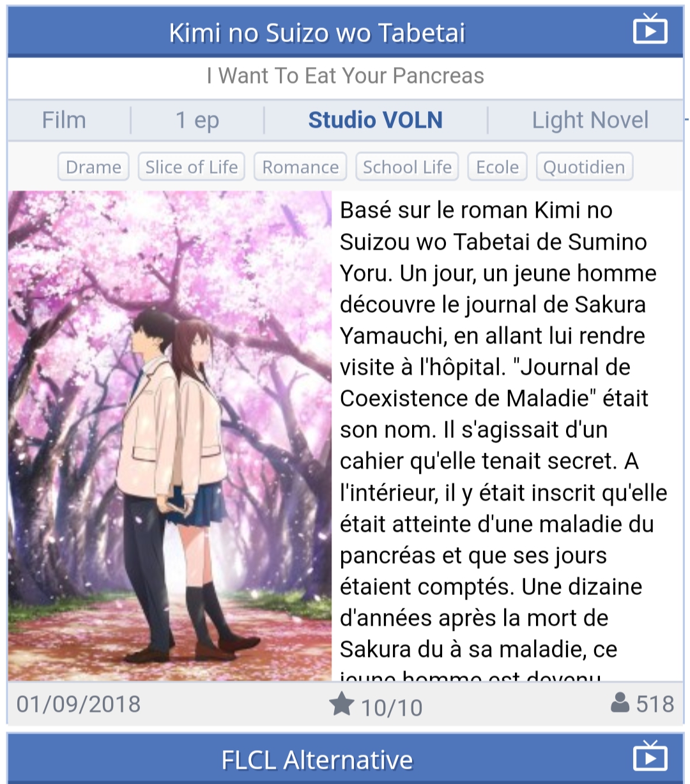Select the Romance genre tag
The height and width of the screenshot is (784, 690).
click(300, 167)
